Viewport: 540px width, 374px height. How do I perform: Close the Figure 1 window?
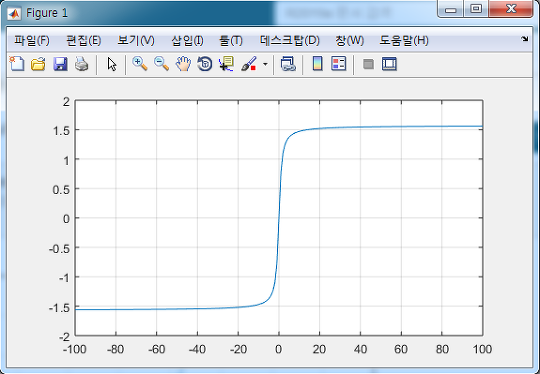click(x=511, y=9)
